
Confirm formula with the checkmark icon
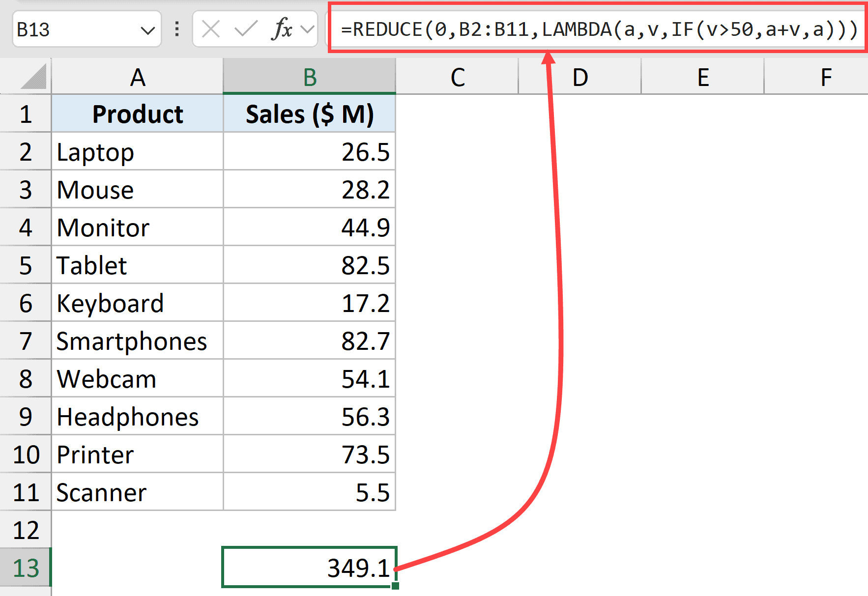tap(247, 29)
